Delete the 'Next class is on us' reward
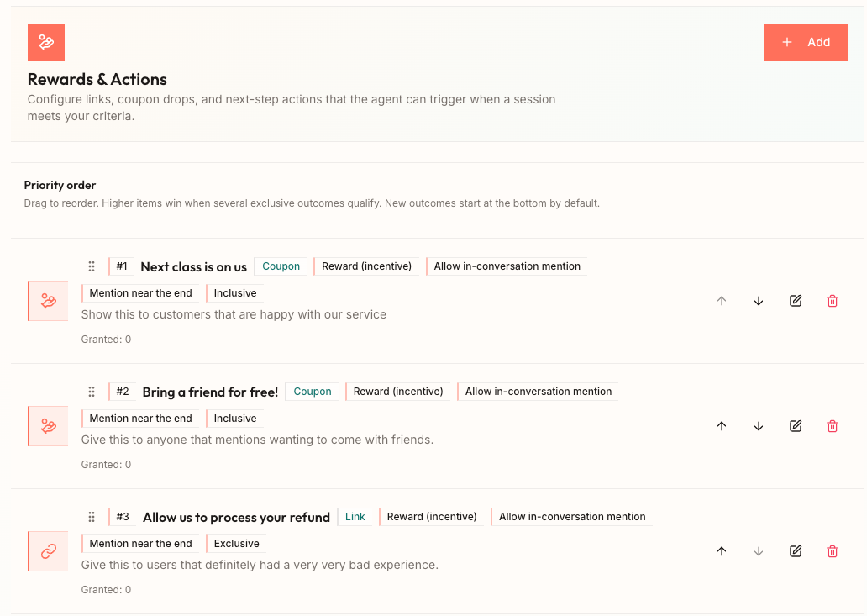 pyautogui.click(x=833, y=301)
